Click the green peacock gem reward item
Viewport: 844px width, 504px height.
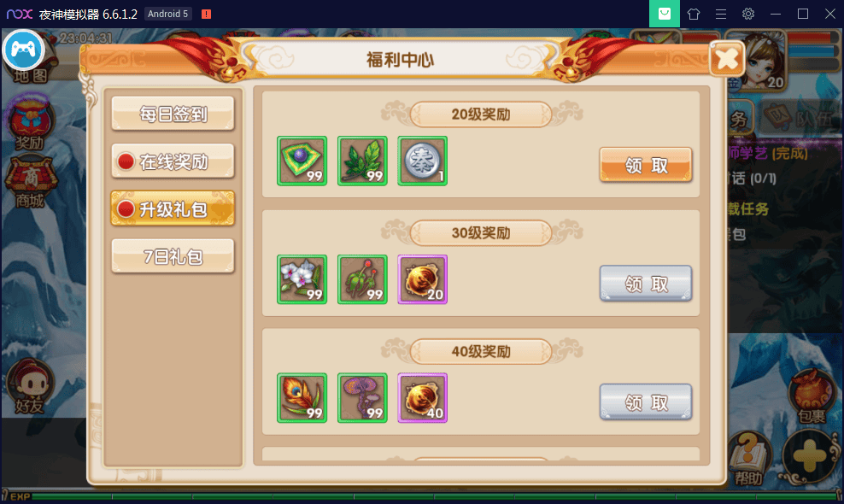302,161
